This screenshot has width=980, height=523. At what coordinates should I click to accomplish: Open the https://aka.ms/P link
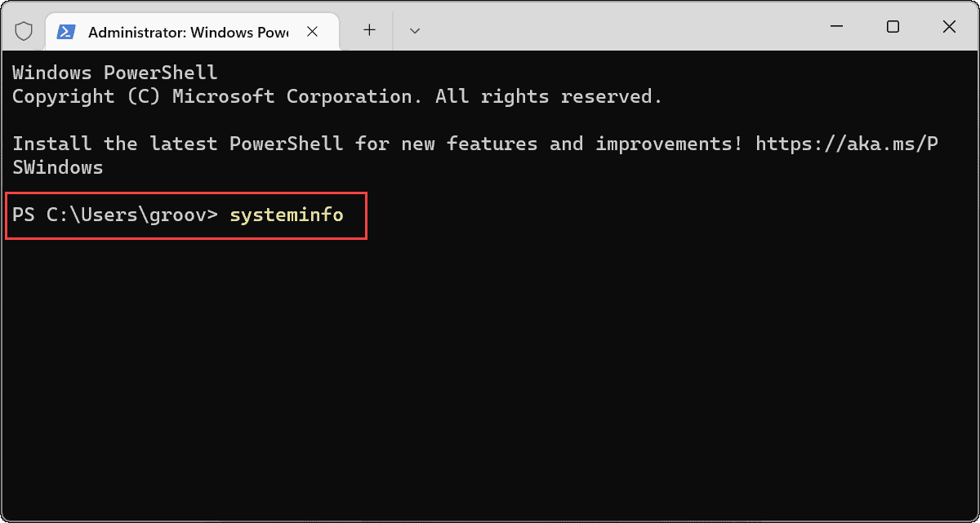tap(847, 144)
